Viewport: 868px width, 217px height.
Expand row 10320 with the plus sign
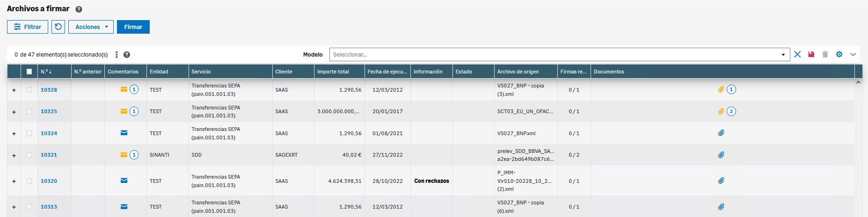[14, 181]
